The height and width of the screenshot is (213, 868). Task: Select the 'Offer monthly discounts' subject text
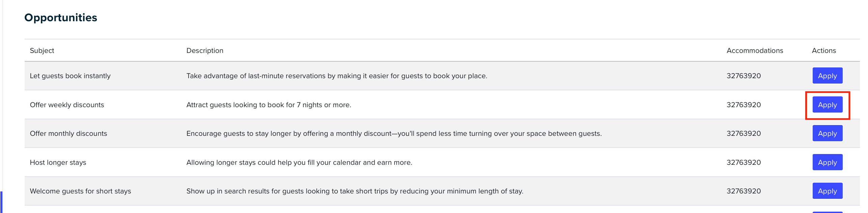tap(69, 133)
